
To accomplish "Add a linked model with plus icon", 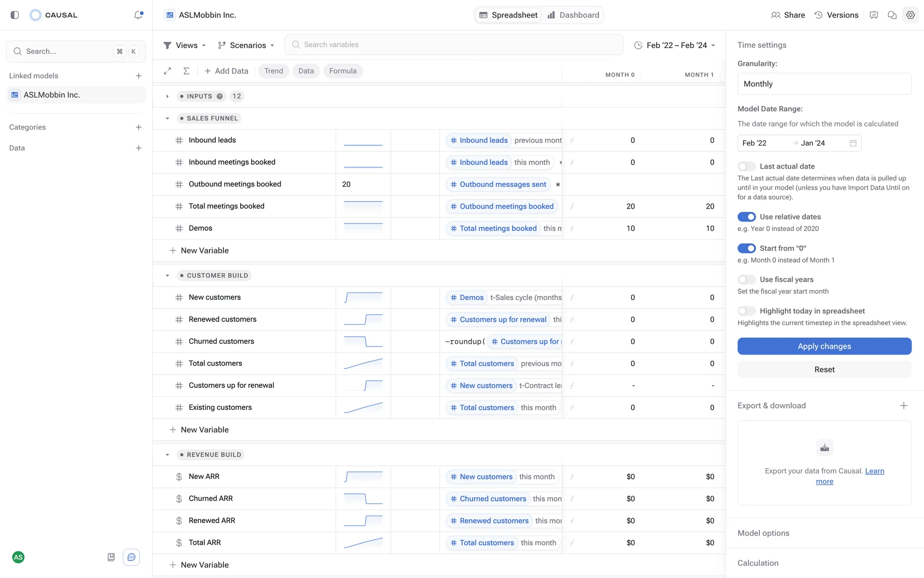I will (x=139, y=76).
